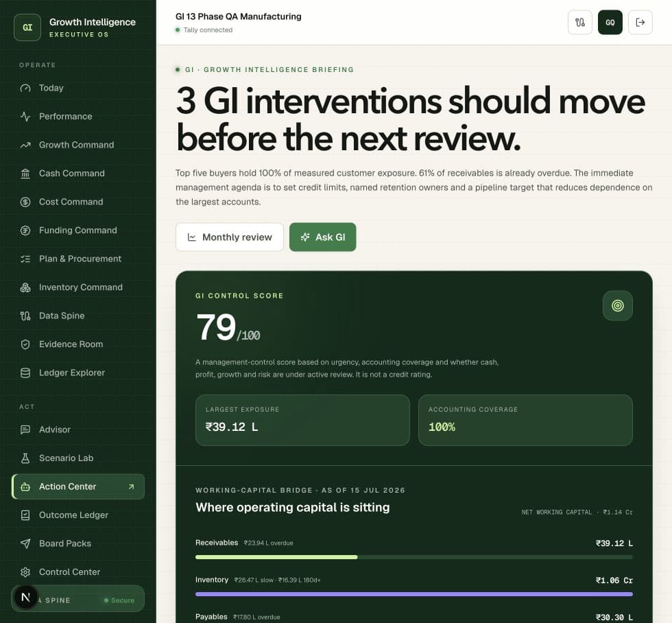This screenshot has width=672, height=623.
Task: Open Evidence Room link
Action: click(x=78, y=344)
